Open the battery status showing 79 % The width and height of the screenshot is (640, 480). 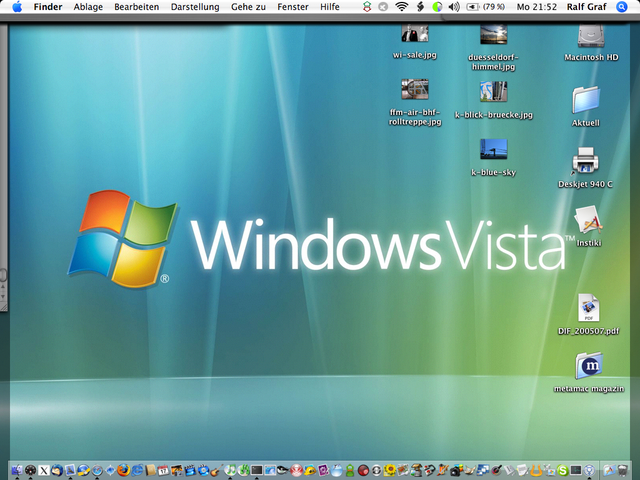(485, 7)
